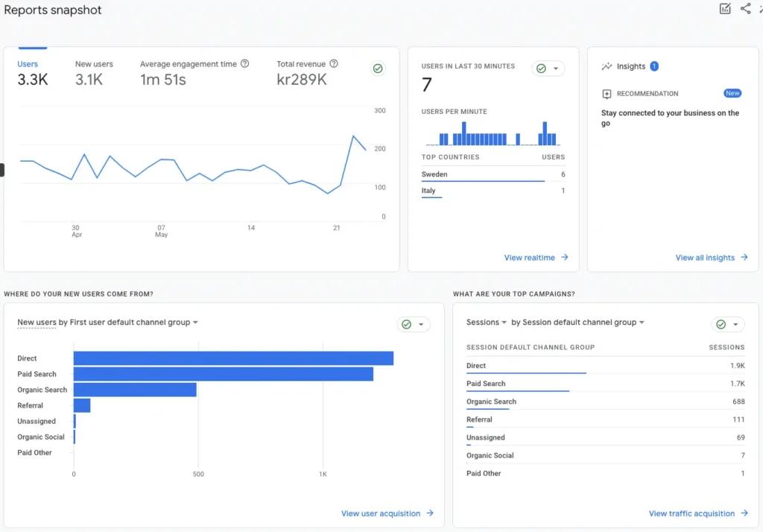Click arrow beside View traffic acquisition
763x532 pixels.
click(x=744, y=513)
